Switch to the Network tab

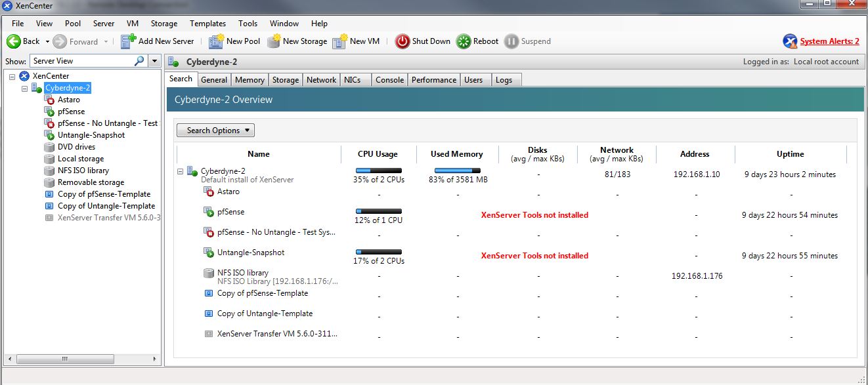(322, 80)
